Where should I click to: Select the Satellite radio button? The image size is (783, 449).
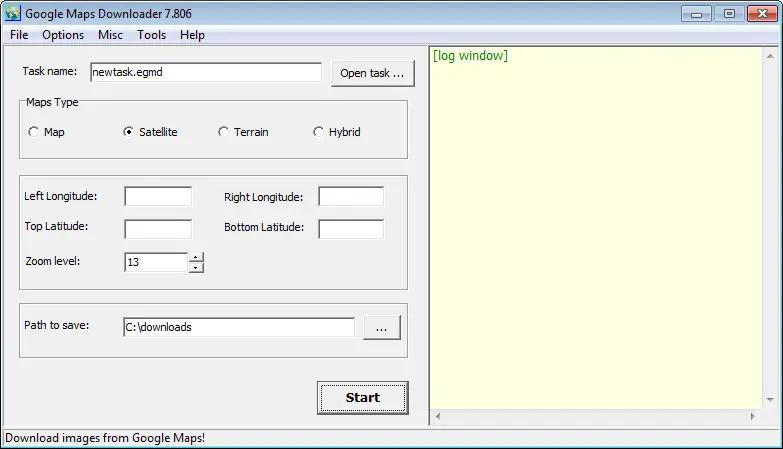128,132
